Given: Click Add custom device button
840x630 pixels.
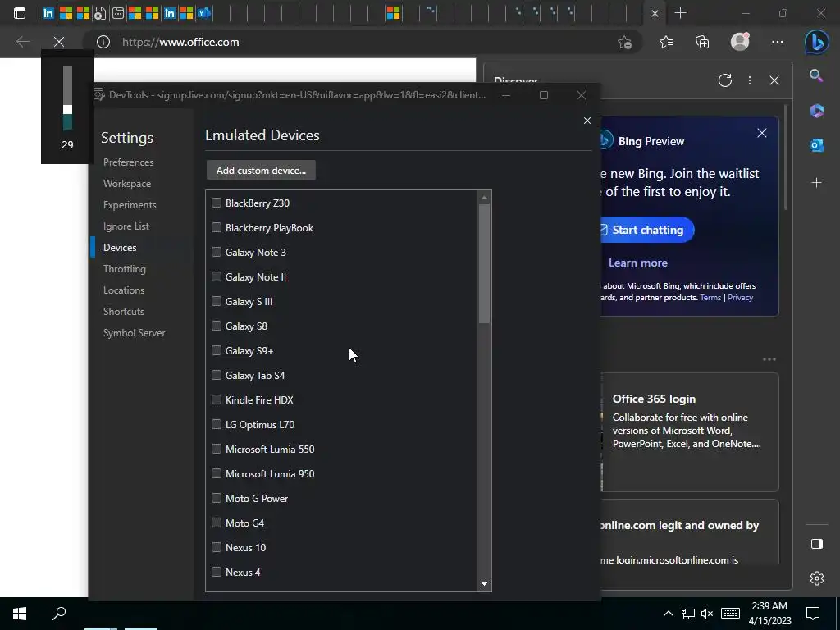Looking at the screenshot, I should (x=262, y=171).
